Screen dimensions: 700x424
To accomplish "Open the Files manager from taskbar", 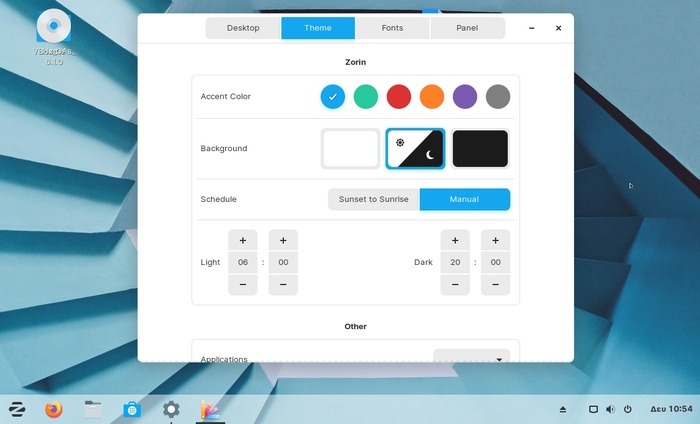I will click(x=93, y=409).
